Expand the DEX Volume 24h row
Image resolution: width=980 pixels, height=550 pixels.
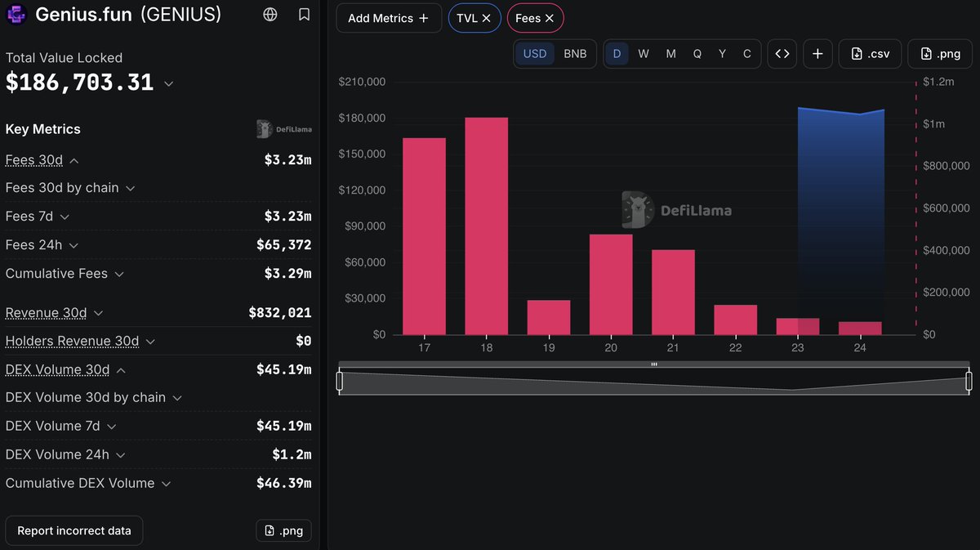[x=119, y=455]
